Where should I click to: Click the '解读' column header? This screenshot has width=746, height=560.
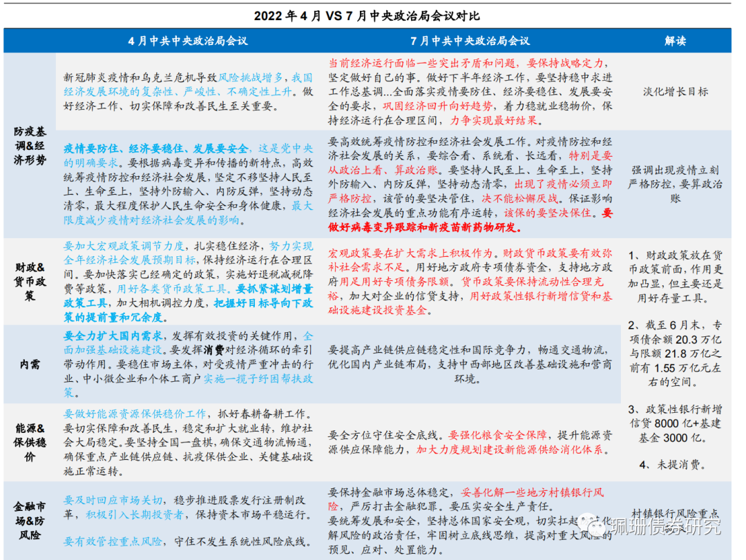coord(675,41)
